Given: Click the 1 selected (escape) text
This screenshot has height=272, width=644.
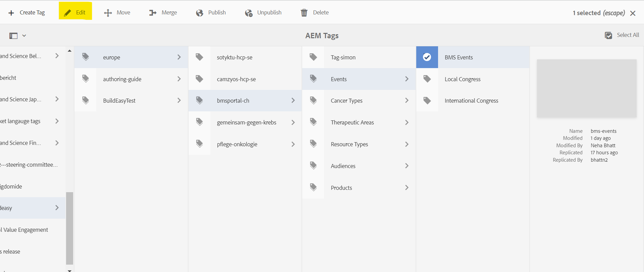Looking at the screenshot, I should (x=599, y=13).
